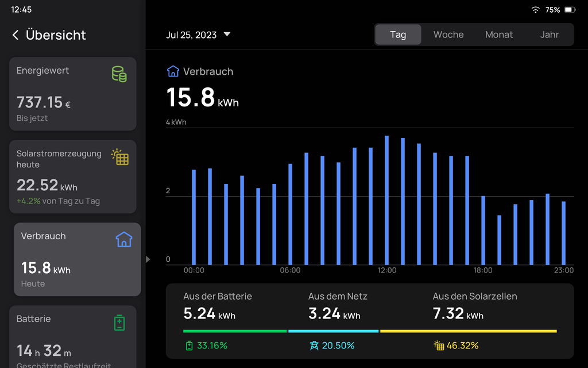Collapse sidebar with the small triangle handle
Viewport: 588px width, 368px height.
pos(148,259)
